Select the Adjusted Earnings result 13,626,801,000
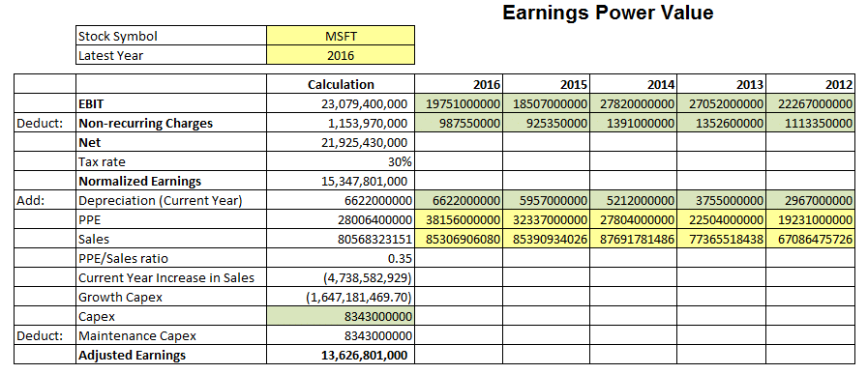 (x=341, y=356)
